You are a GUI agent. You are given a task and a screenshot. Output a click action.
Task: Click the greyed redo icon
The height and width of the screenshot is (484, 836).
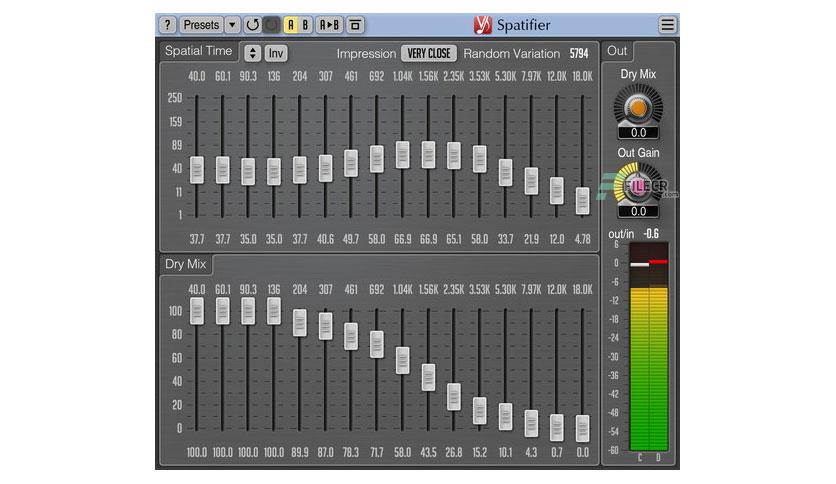coord(271,25)
